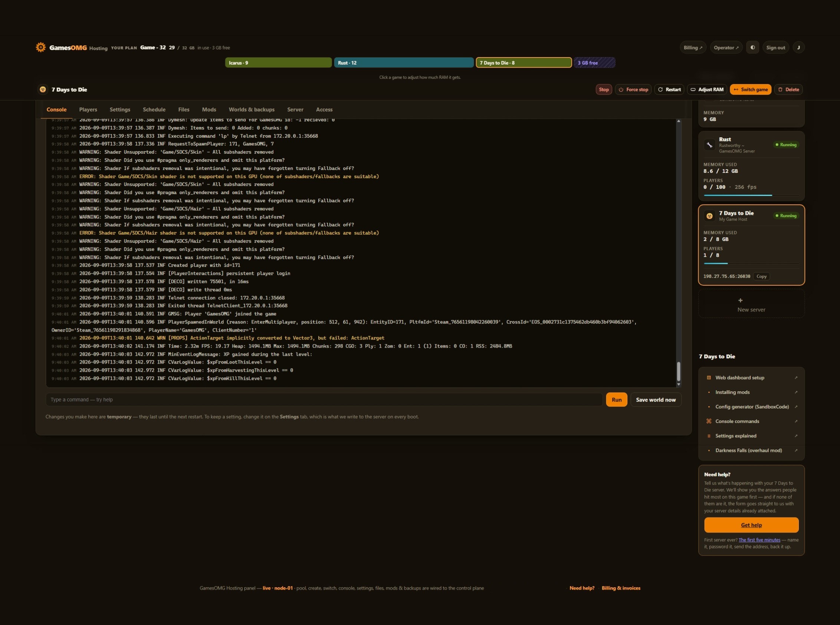Open Darkness Falls (overhaul mod) link

coord(751,450)
